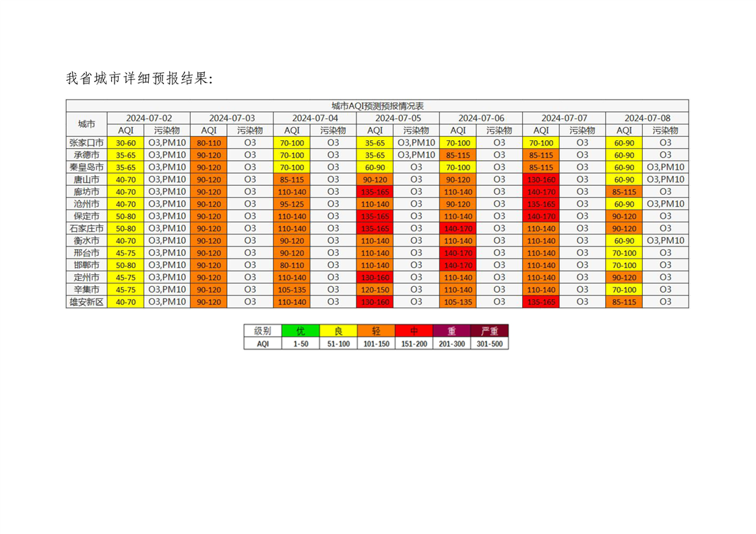Click 张家口市 80-110 AQI cell on 2024-07-03
The image size is (756, 534).
(209, 143)
